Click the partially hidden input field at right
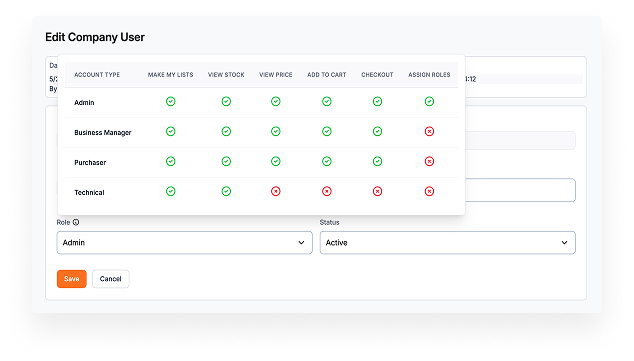634x361 pixels. point(520,190)
